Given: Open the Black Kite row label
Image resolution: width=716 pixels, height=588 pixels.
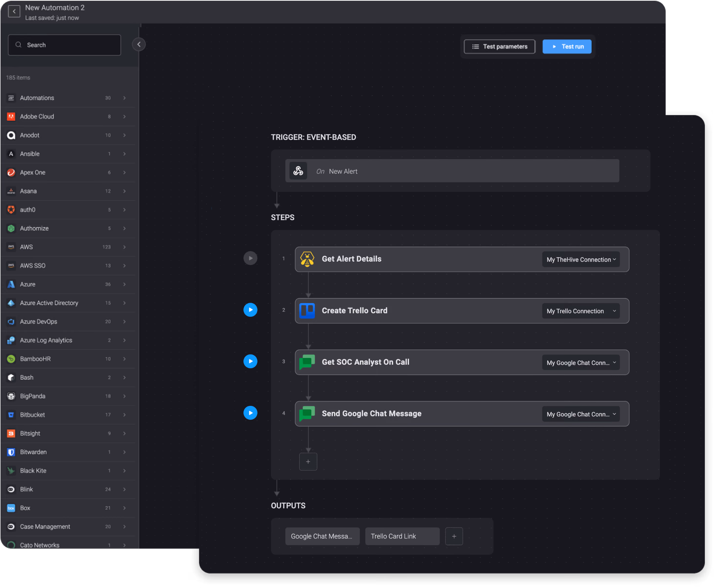Looking at the screenshot, I should tap(33, 470).
